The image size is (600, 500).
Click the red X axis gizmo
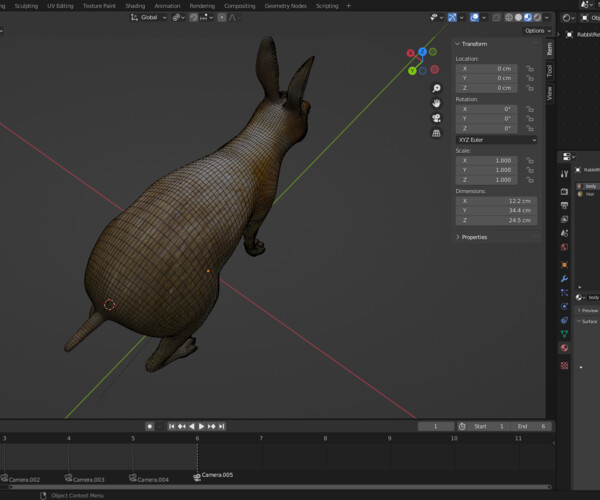pyautogui.click(x=411, y=53)
